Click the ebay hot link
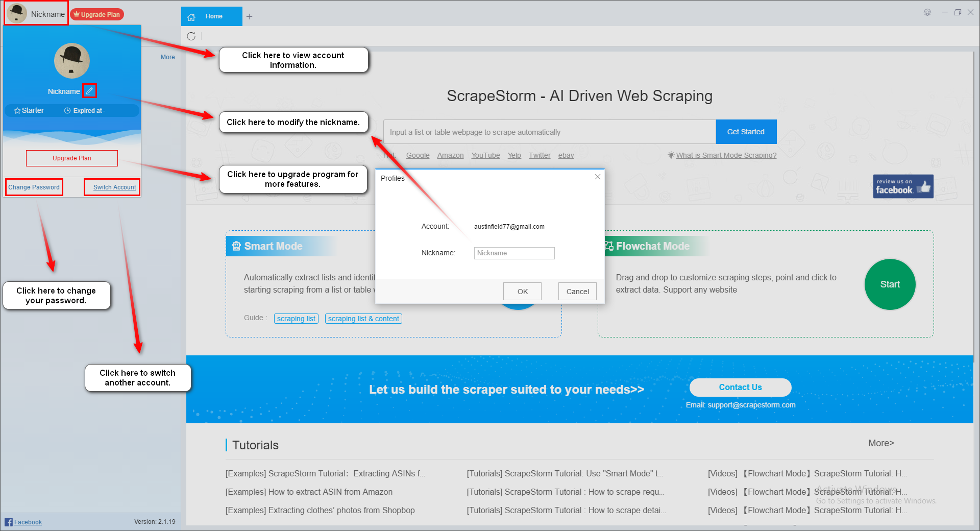Image resolution: width=980 pixels, height=531 pixels. point(566,155)
